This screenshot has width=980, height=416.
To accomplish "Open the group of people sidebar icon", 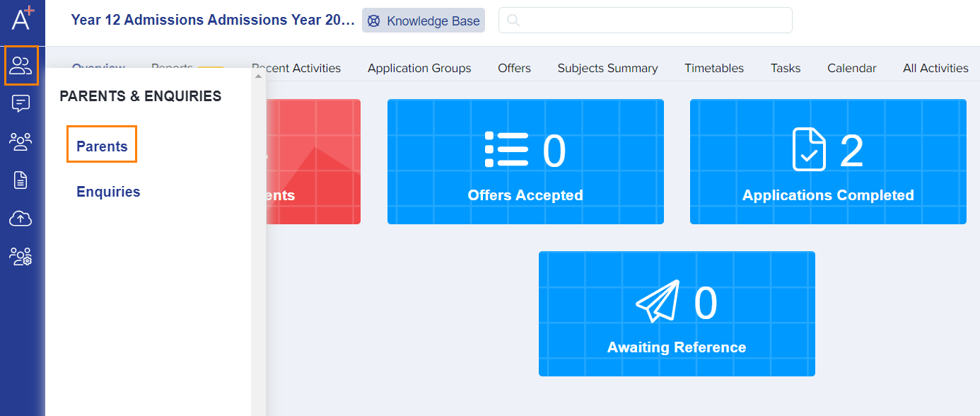I will [21, 141].
